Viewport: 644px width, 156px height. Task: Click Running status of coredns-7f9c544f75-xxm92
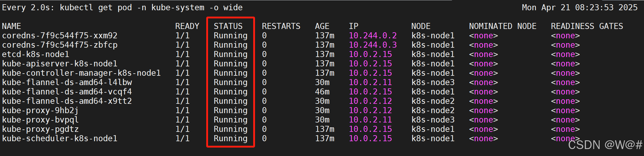231,36
